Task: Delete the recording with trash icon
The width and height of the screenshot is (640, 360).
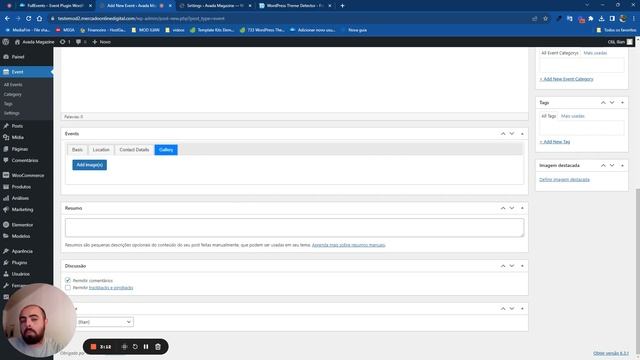Action: tap(158, 347)
